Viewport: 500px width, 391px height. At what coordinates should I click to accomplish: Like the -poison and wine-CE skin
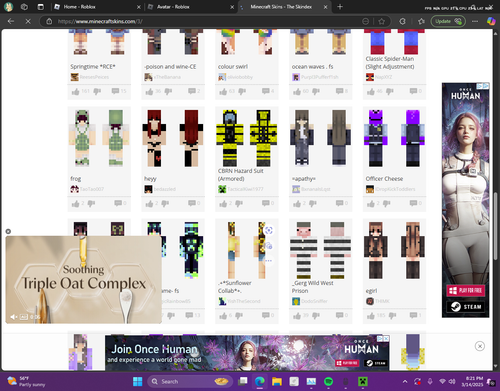coord(149,92)
